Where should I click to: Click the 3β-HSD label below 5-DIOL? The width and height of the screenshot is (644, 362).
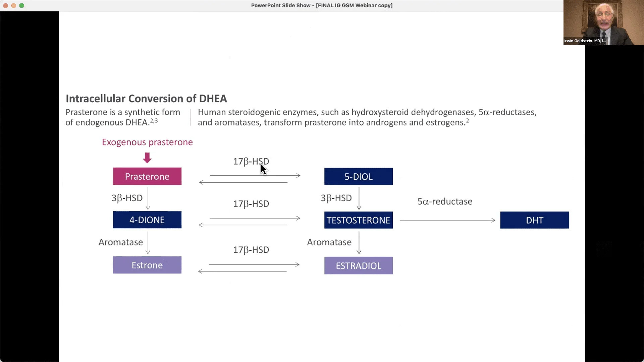tap(336, 198)
